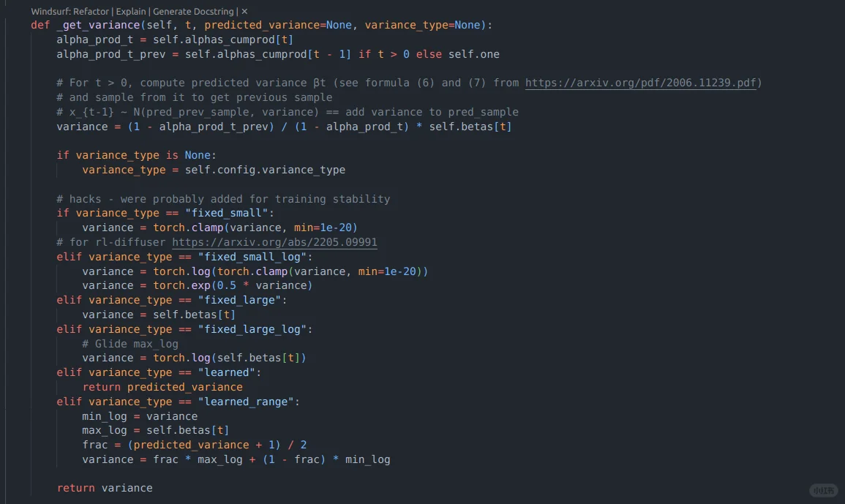Click the 'frac = (predicted_variance + 1) / 2' line
The width and height of the screenshot is (845, 504).
[194, 445]
